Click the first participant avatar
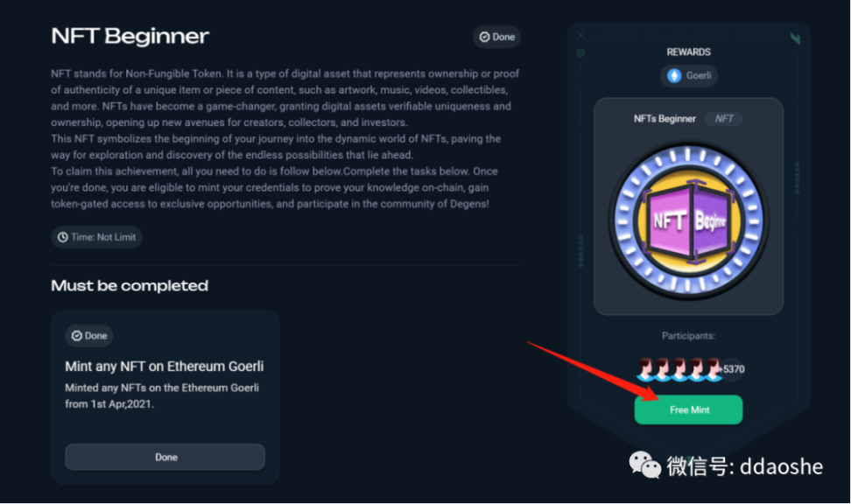Screen dimensions: 851x504 (x=646, y=369)
